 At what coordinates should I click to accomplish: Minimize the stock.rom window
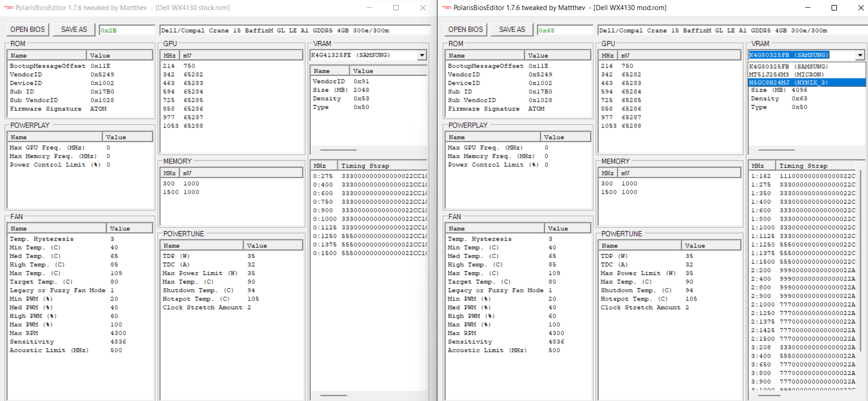pos(370,8)
